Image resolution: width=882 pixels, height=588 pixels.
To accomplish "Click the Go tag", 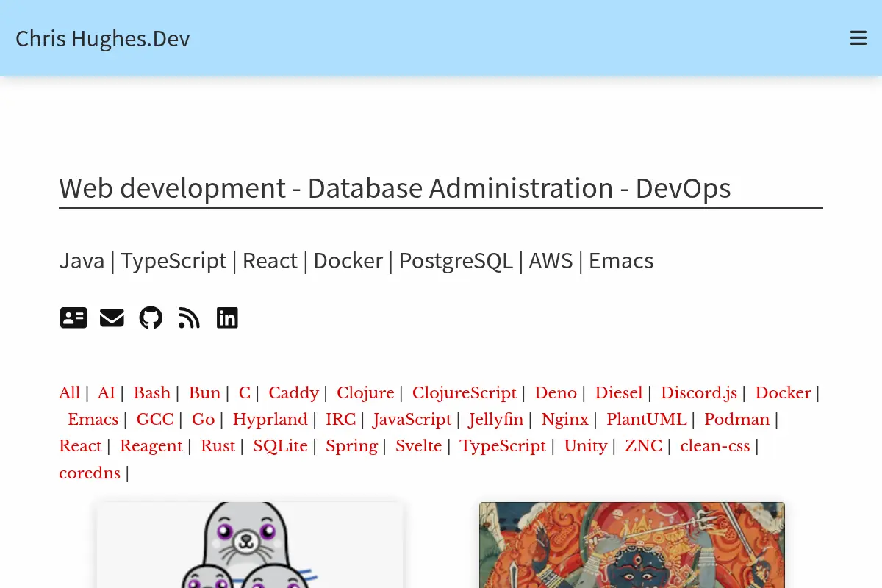I will coord(203,419).
